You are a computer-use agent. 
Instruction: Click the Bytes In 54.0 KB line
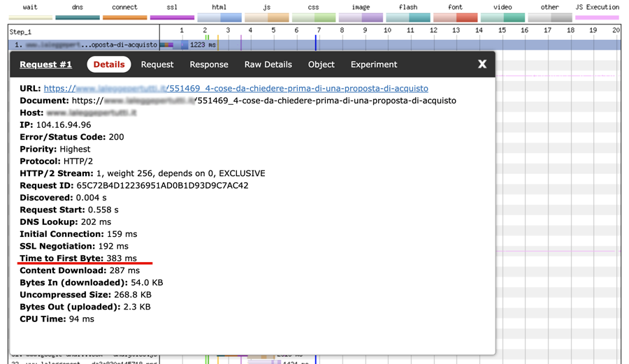click(x=92, y=283)
